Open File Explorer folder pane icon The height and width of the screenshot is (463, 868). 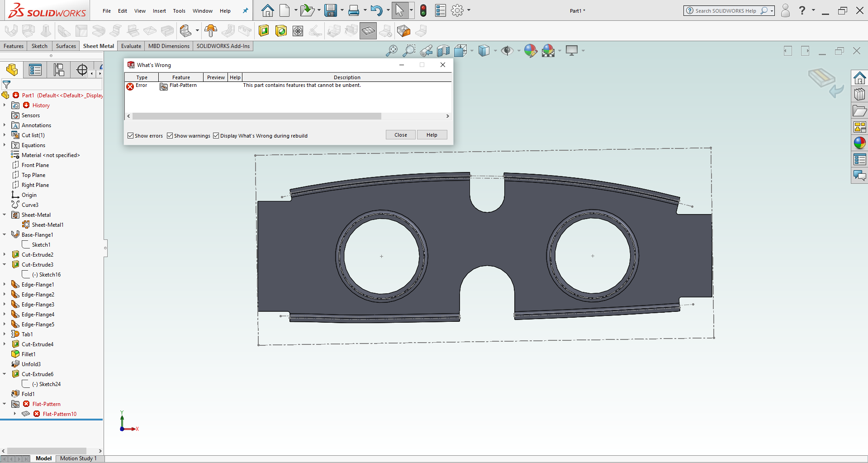pyautogui.click(x=859, y=111)
